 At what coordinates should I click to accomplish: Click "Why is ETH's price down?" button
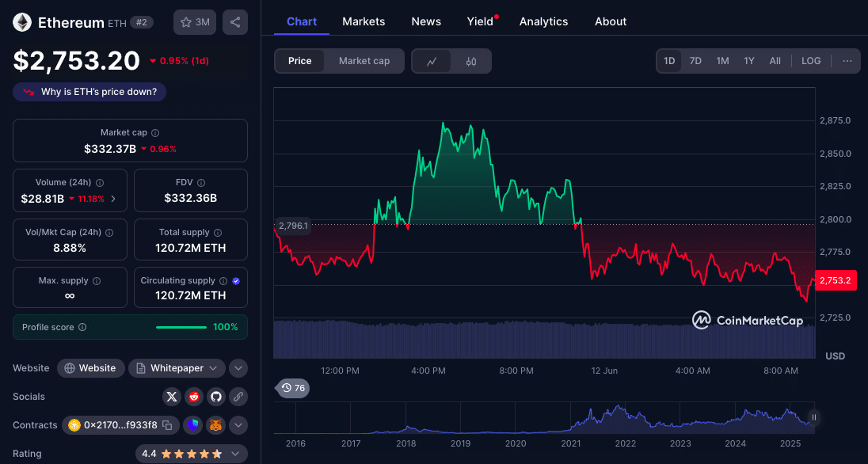click(89, 92)
